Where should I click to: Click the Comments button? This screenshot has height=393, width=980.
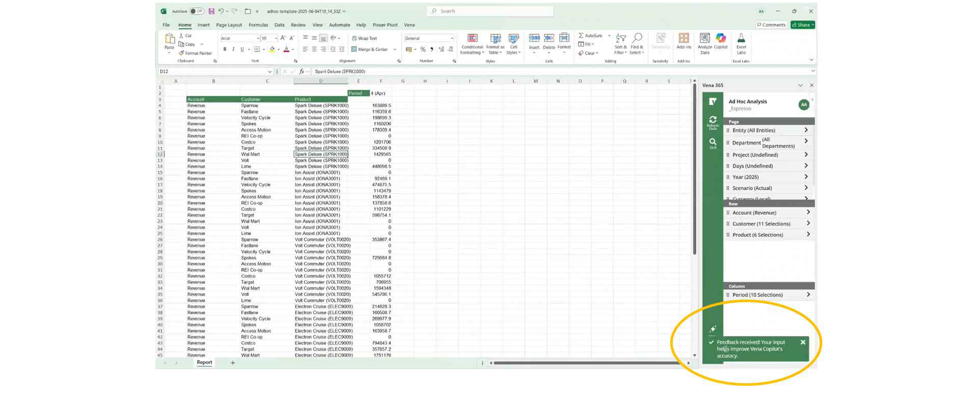coord(771,25)
